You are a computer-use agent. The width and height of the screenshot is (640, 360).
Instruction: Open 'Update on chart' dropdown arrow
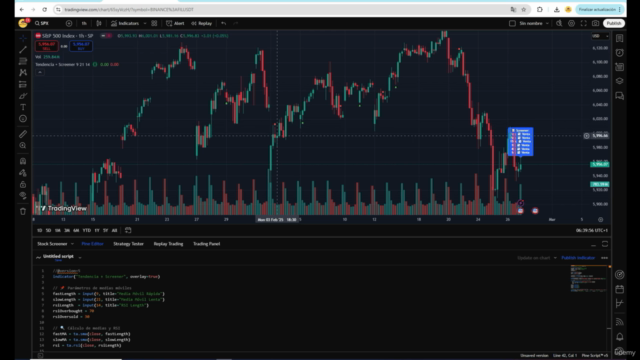(555, 258)
